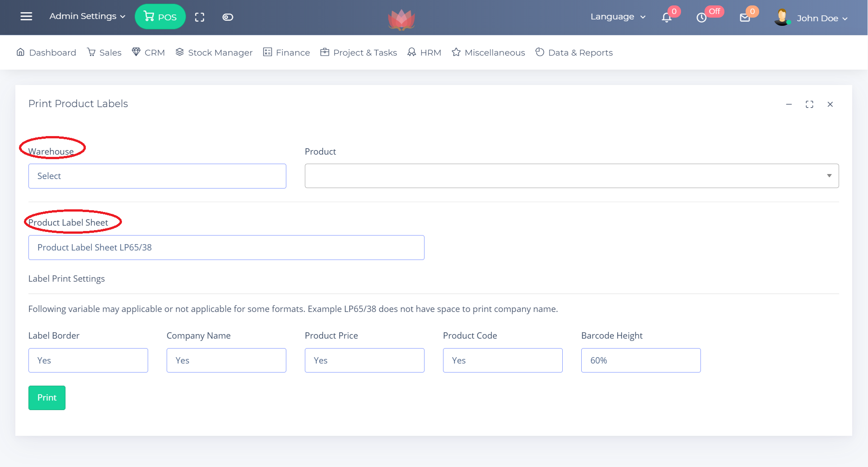The height and width of the screenshot is (467, 868).
Task: Open the Stock Manager menu
Action: click(x=214, y=52)
